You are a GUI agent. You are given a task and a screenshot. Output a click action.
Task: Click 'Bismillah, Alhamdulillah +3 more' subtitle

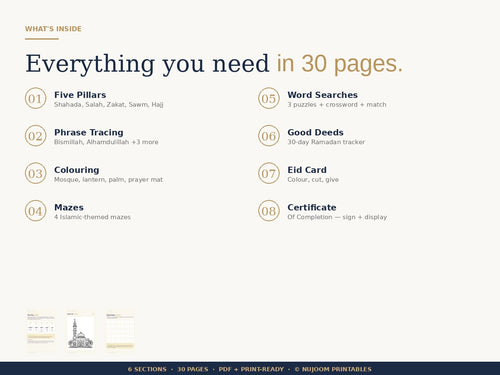click(x=106, y=142)
